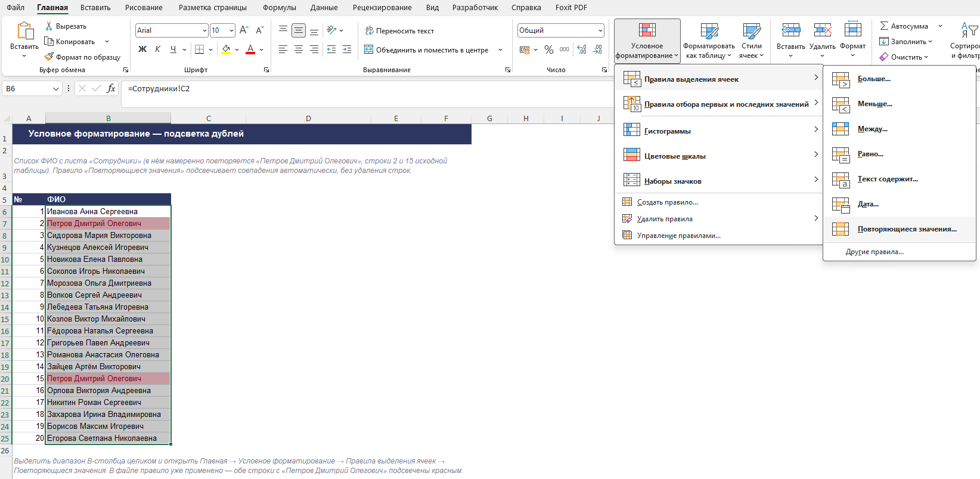The height and width of the screenshot is (479, 980).
Task: Apply the yellow fill color bucket
Action: [226, 50]
